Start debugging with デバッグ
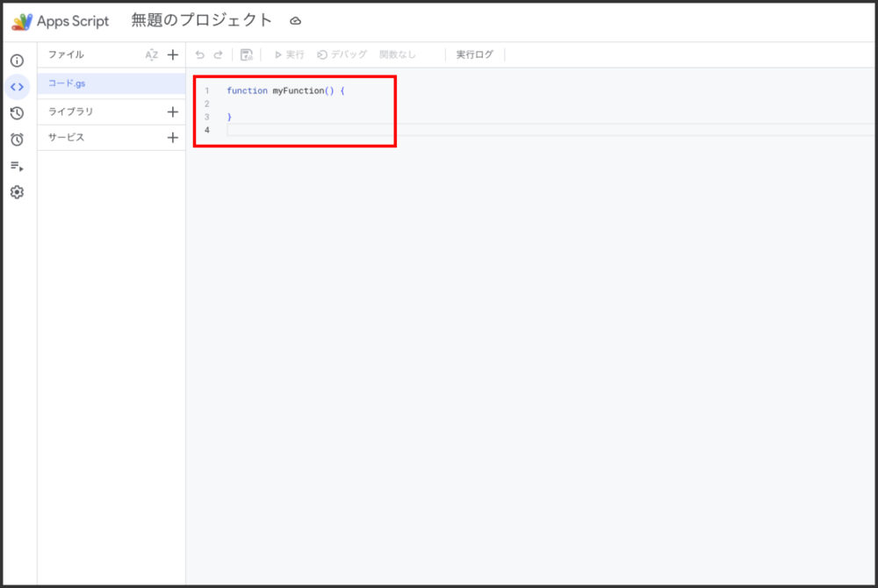The image size is (878, 588). [x=342, y=54]
